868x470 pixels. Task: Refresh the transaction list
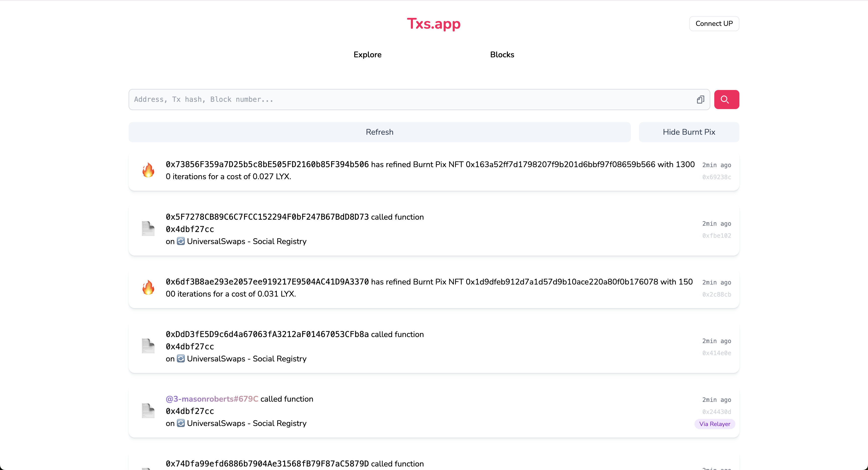(379, 132)
